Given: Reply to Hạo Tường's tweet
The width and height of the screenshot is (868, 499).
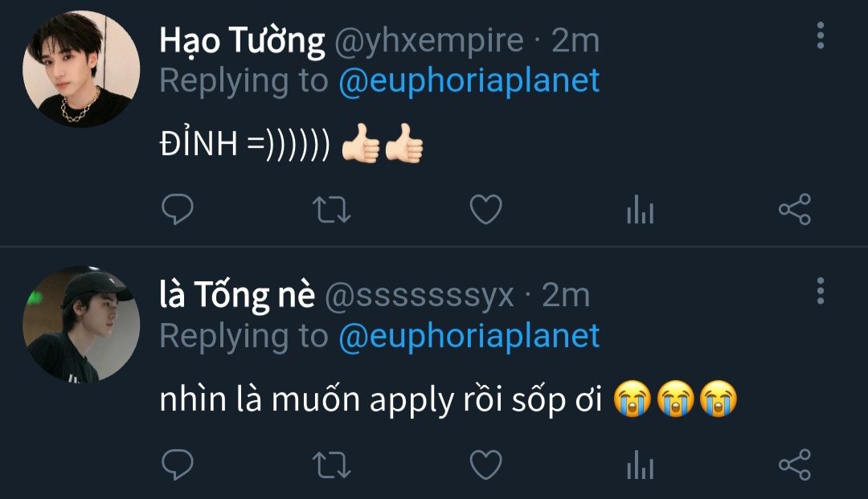Looking at the screenshot, I should coord(178,210).
